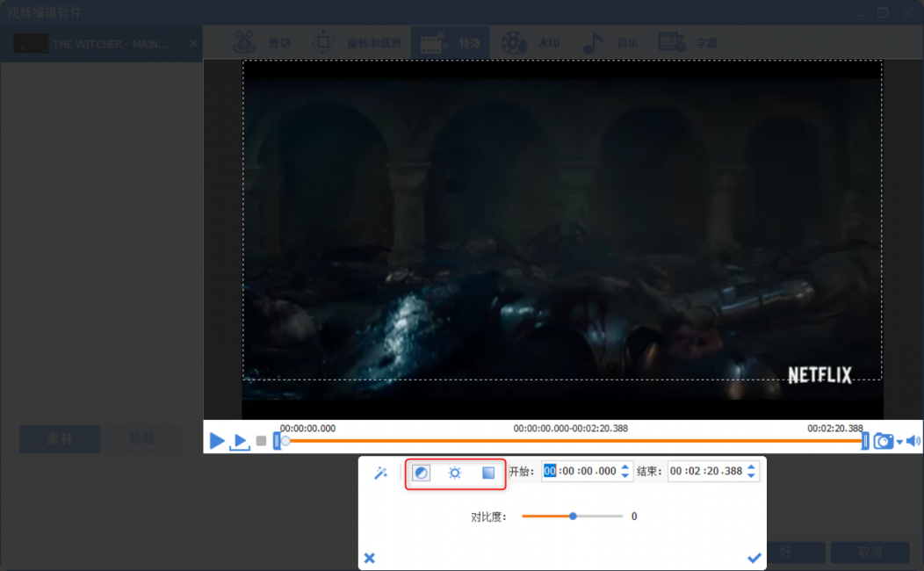
Task: Click the 00:02:20.388 end timestamp above timeline
Action: tap(835, 429)
